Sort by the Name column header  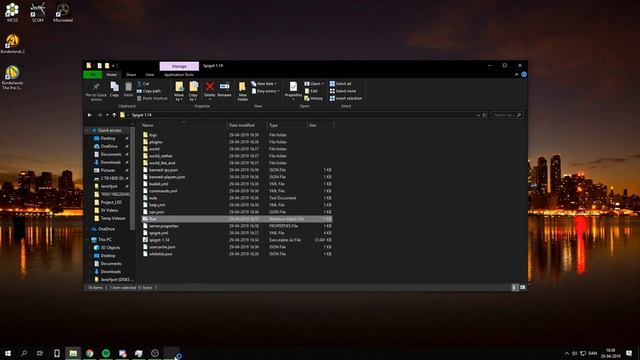click(x=183, y=125)
